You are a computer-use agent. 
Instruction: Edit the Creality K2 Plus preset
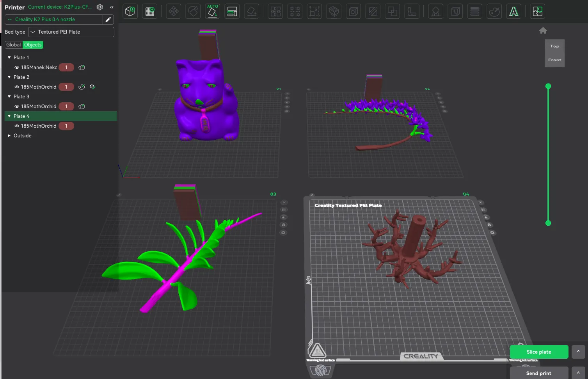point(108,20)
